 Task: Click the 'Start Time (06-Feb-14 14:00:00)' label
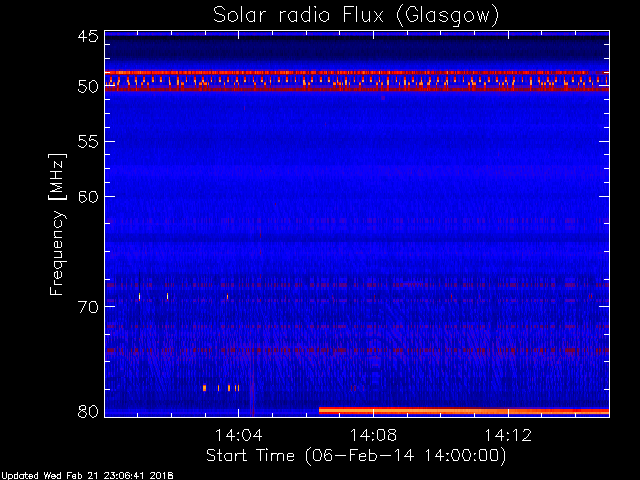pyautogui.click(x=356, y=456)
